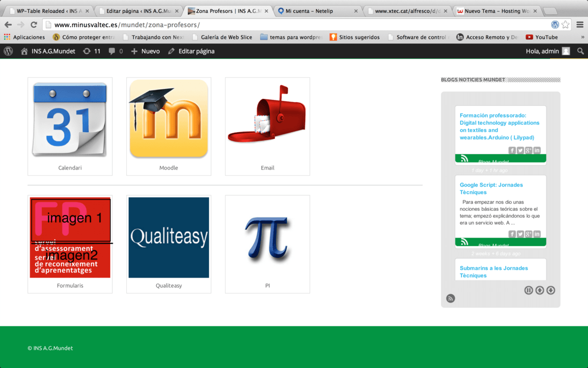
Task: Close the Zona Profesors tab
Action: click(x=266, y=11)
